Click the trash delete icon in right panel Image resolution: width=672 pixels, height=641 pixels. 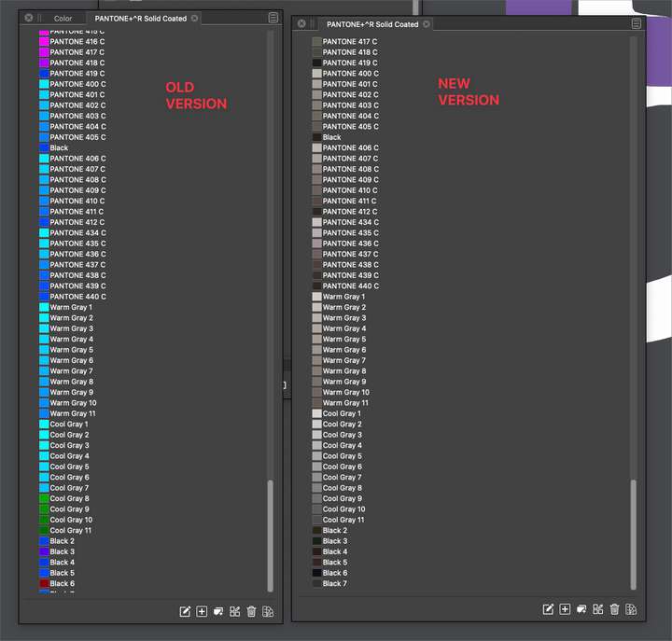tap(614, 609)
